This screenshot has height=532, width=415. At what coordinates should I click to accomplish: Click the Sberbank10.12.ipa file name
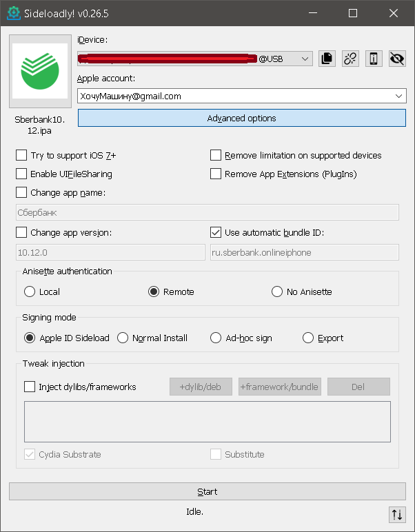coord(40,125)
